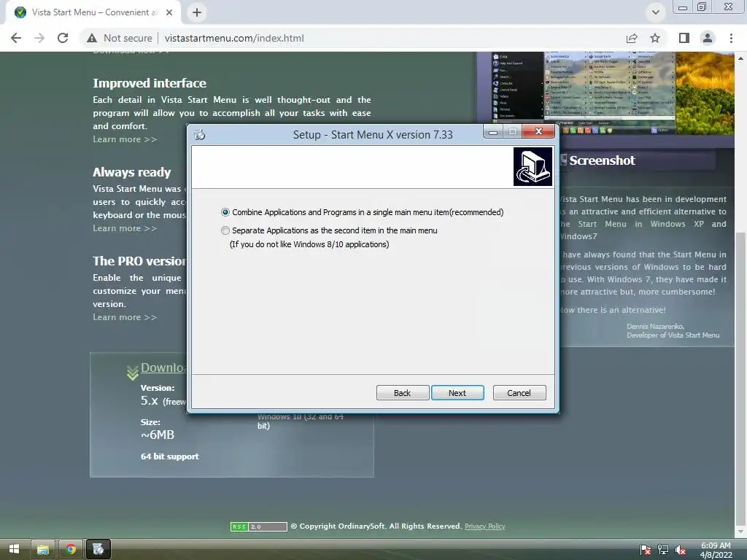
Task: Open File Explorer from taskbar
Action: pyautogui.click(x=43, y=549)
